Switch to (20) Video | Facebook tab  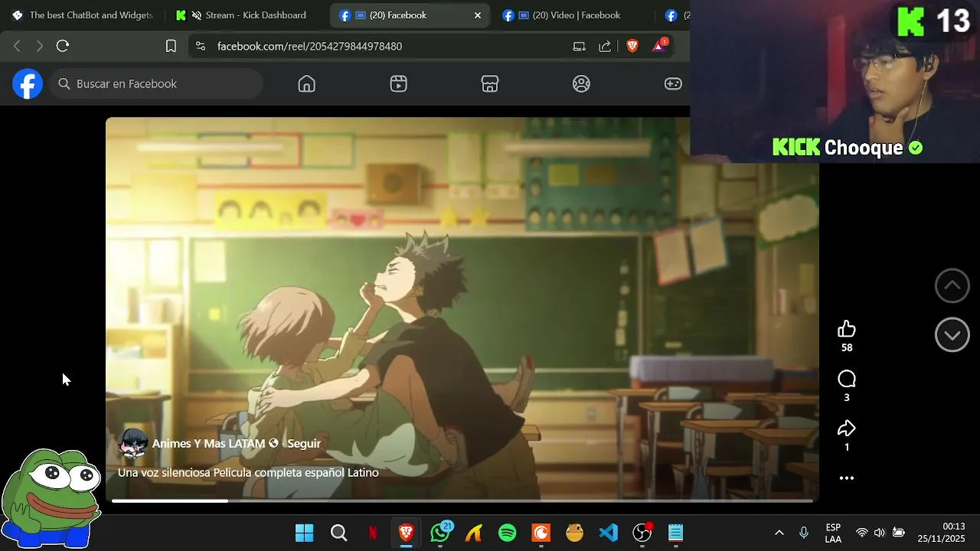click(573, 15)
